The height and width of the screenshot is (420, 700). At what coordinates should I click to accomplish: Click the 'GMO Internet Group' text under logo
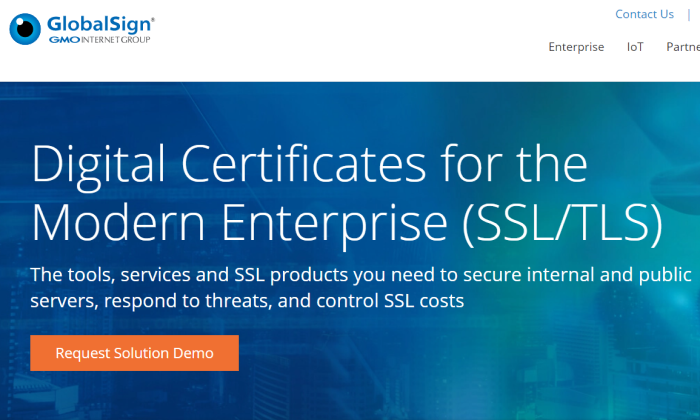[x=100, y=40]
